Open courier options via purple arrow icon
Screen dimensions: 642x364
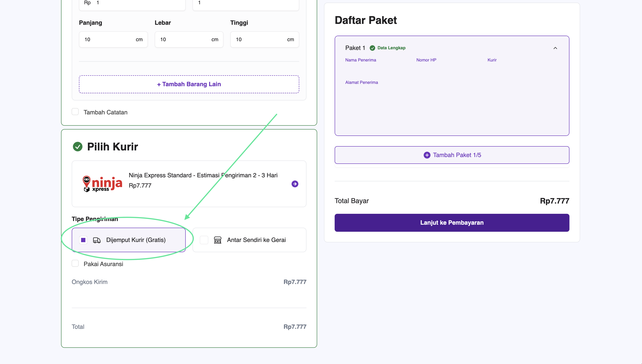pos(295,184)
